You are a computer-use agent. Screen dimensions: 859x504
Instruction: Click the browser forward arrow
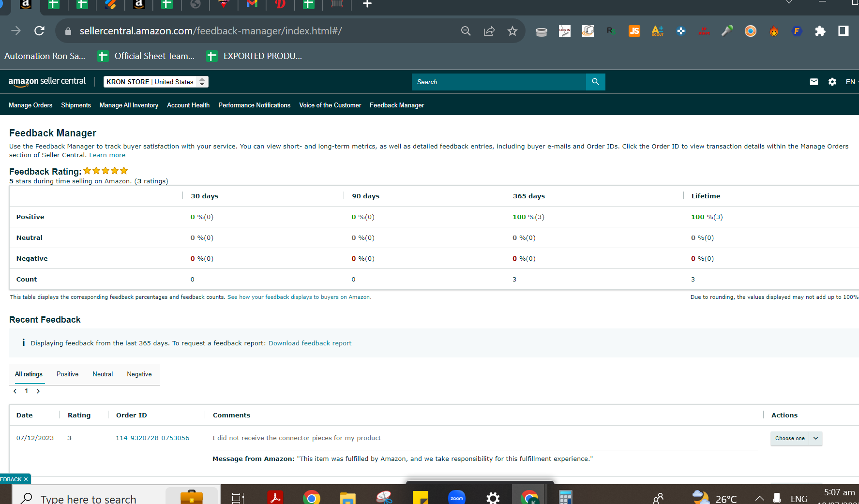16,31
